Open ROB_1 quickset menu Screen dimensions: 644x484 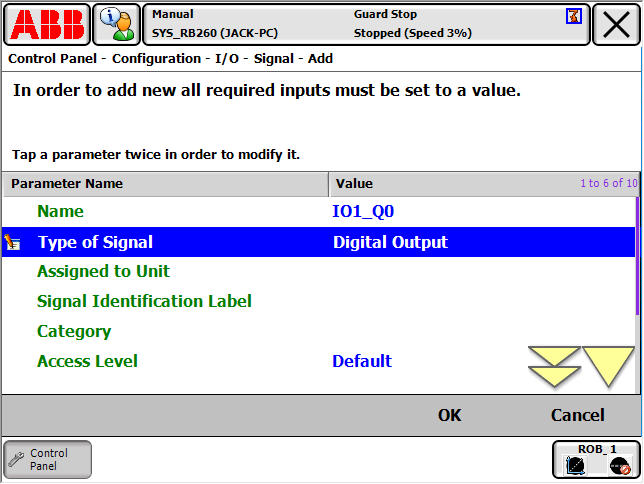[596, 460]
